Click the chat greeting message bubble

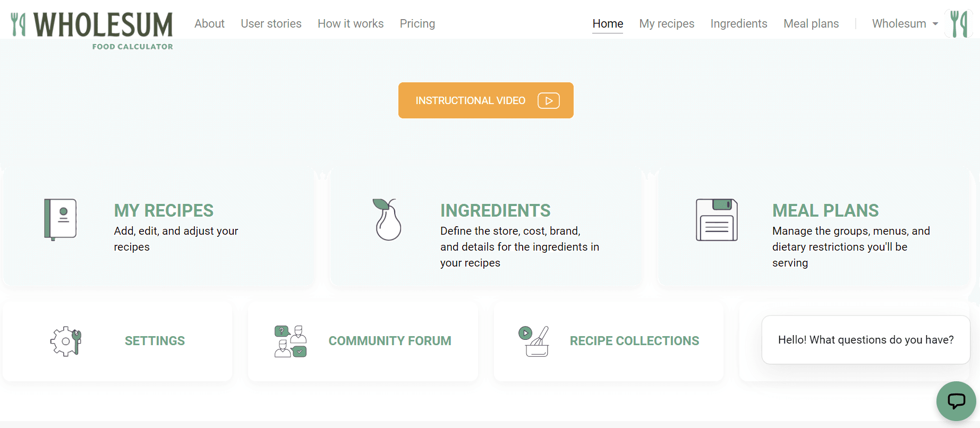[x=865, y=340]
